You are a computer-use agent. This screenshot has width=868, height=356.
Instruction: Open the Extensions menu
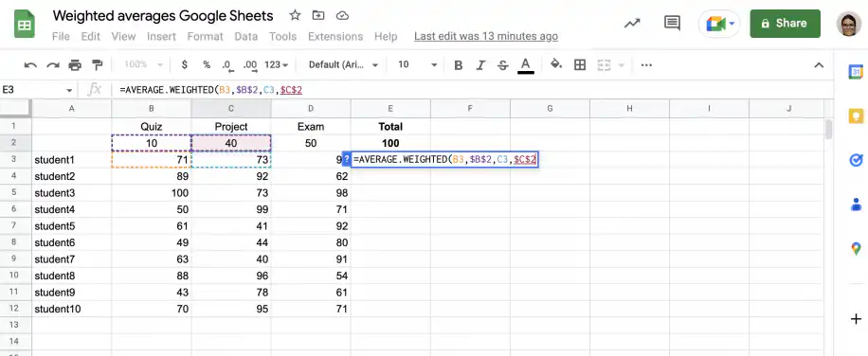(335, 37)
